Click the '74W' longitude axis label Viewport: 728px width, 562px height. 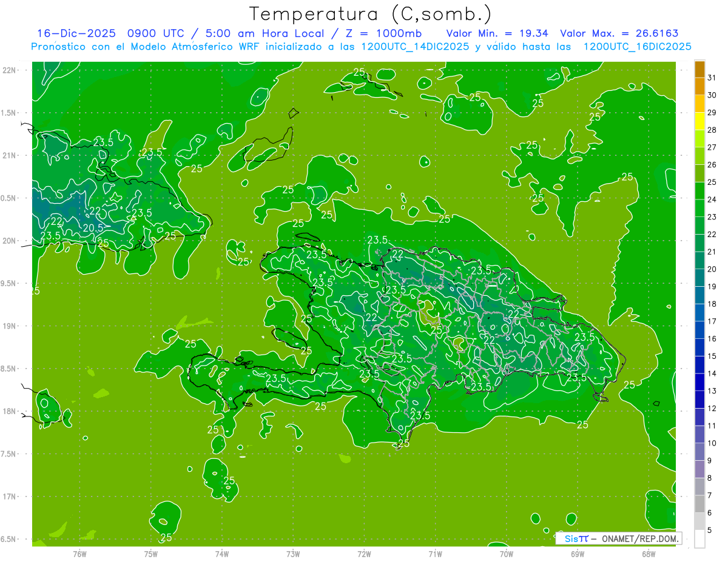[221, 554]
